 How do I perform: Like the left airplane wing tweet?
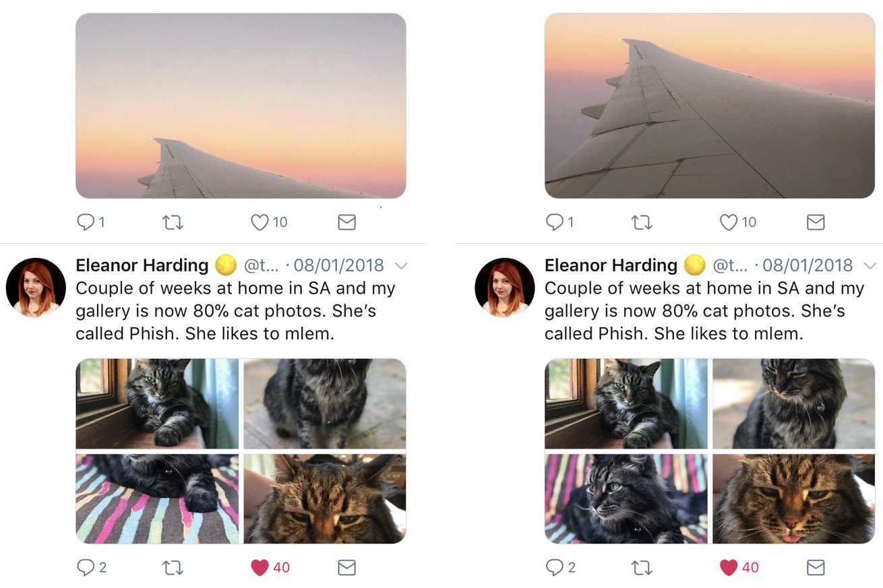pyautogui.click(x=260, y=222)
